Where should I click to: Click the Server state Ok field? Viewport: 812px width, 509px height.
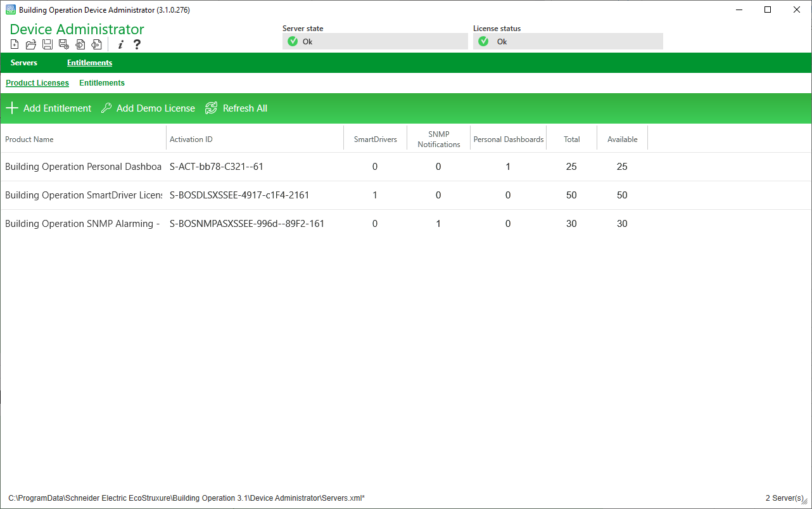[375, 41]
